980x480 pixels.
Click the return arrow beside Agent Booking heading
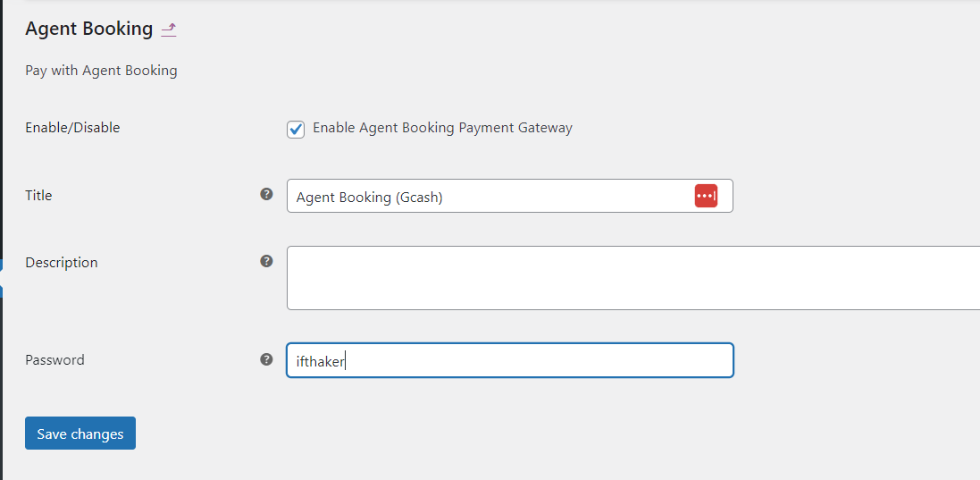[169, 29]
